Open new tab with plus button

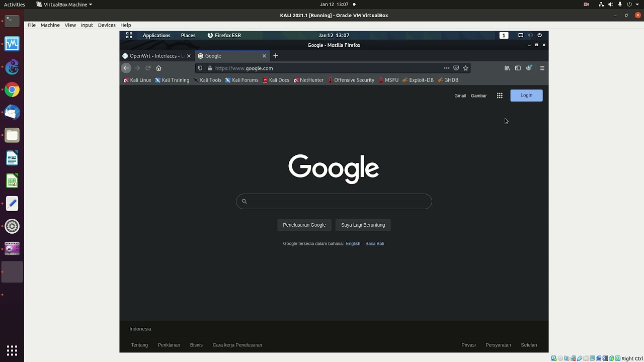pos(275,56)
